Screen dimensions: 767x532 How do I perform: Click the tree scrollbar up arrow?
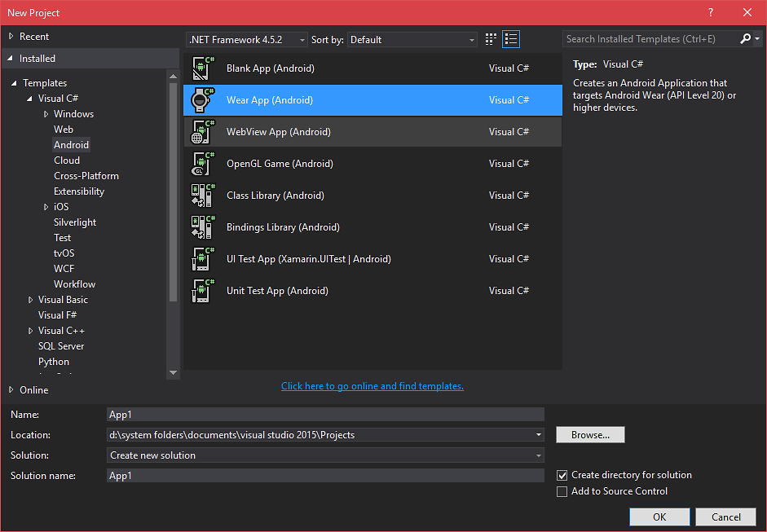pyautogui.click(x=173, y=77)
